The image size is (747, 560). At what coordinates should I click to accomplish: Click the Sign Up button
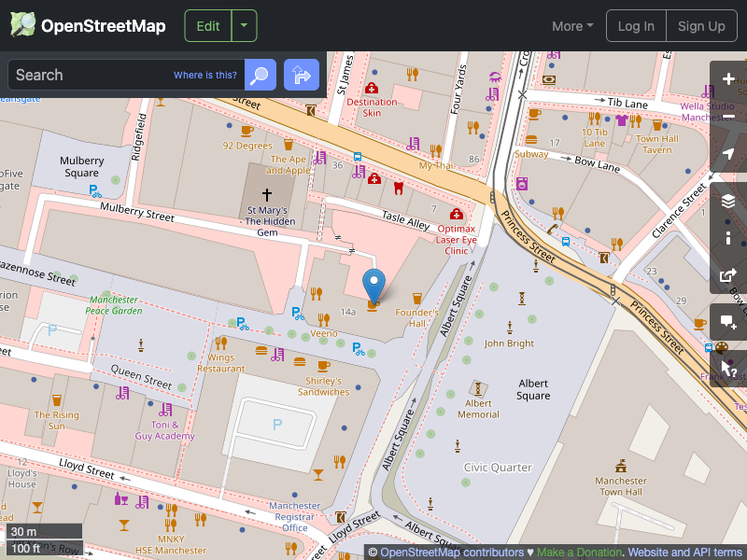tap(701, 25)
